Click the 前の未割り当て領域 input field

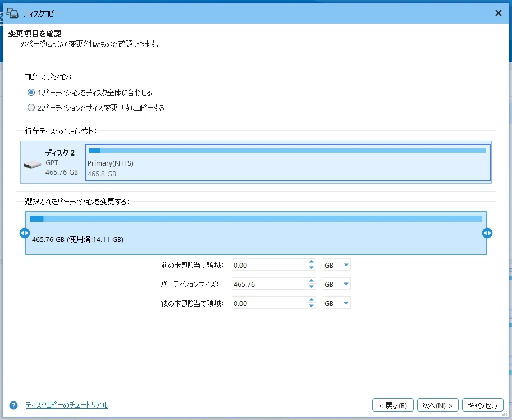click(x=269, y=265)
